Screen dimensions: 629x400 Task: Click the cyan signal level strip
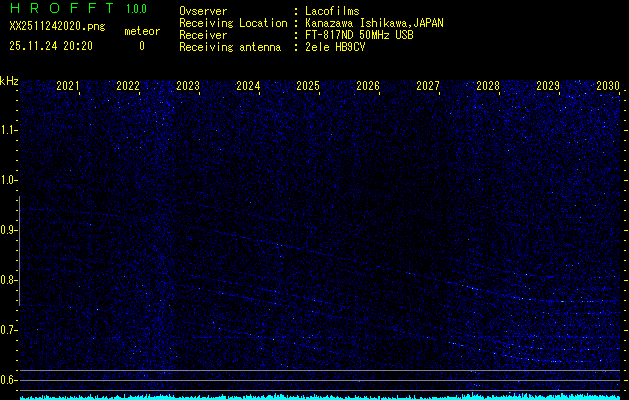(320, 396)
